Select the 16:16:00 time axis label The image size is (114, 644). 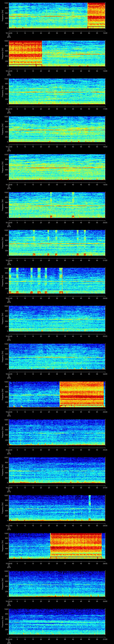[x=9, y=109]
